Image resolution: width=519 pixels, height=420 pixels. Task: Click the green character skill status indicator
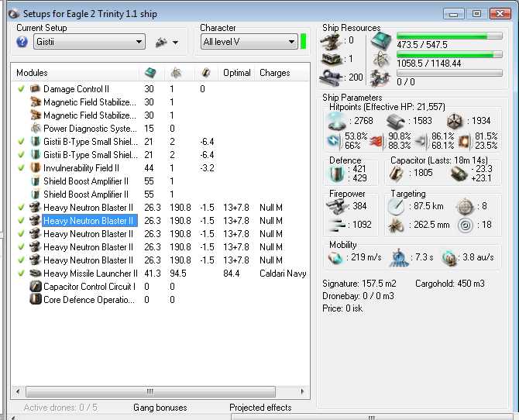click(303, 41)
